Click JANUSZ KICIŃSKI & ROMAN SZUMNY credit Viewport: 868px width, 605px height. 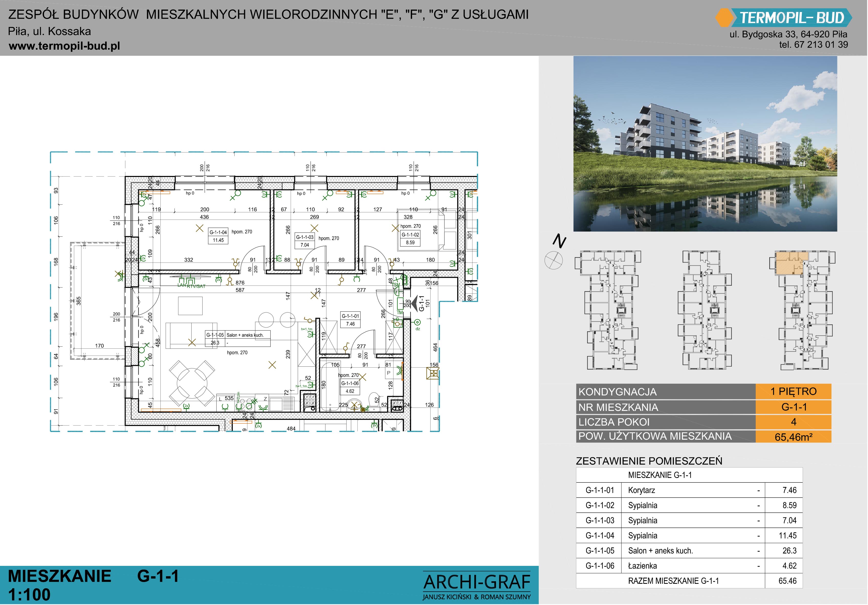(x=477, y=597)
